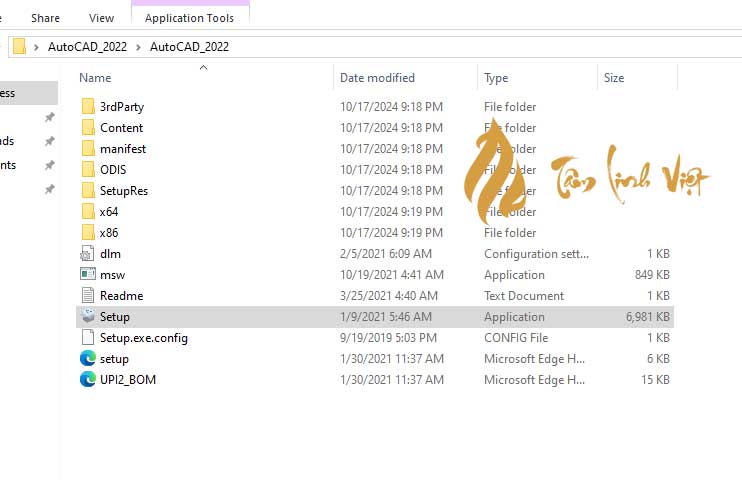Click the msw application icon
Image resolution: width=742 pixels, height=480 pixels.
pos(88,274)
